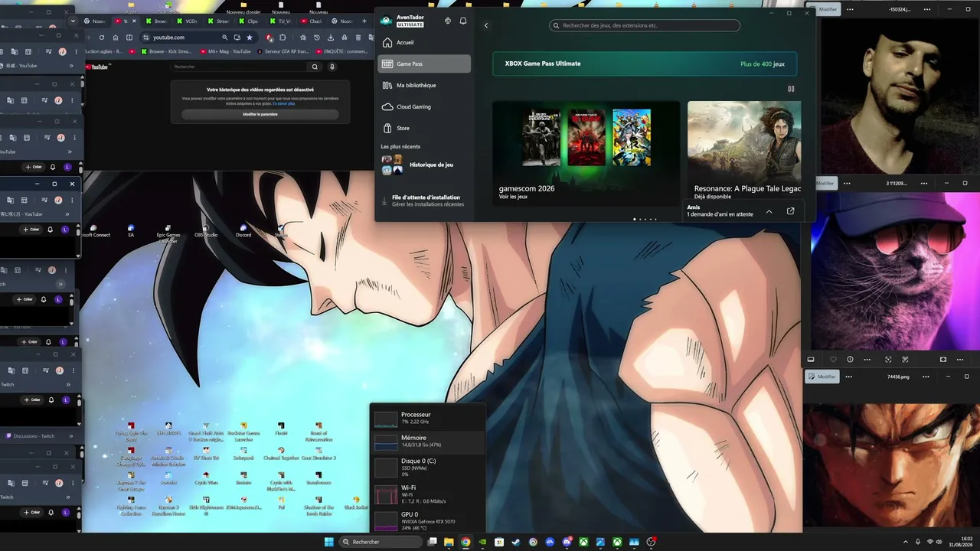This screenshot has height=551, width=980.
Task: Open the Windows Start menu
Action: (328, 542)
